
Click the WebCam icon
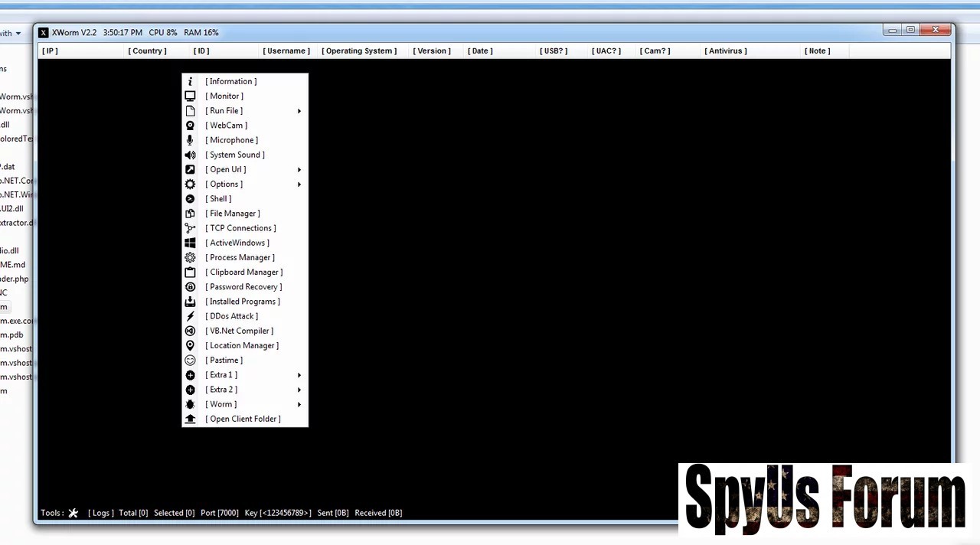point(190,126)
